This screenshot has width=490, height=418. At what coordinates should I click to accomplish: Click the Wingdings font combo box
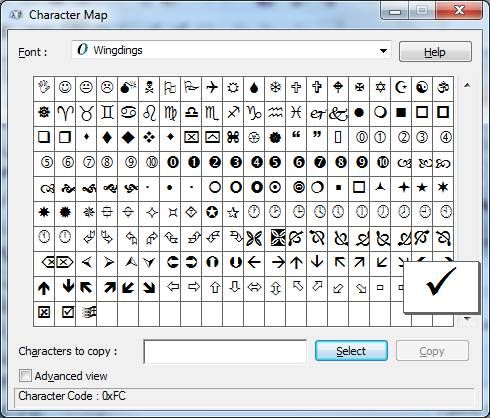(231, 50)
